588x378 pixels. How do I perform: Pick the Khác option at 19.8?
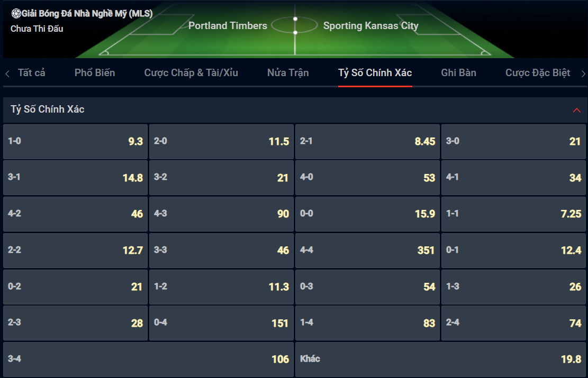441,359
